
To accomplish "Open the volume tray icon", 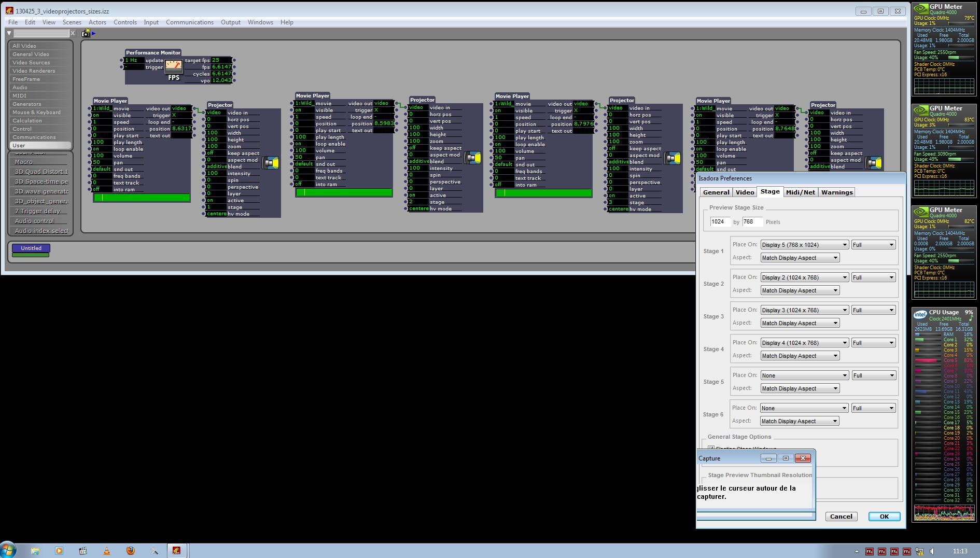I will tap(932, 551).
